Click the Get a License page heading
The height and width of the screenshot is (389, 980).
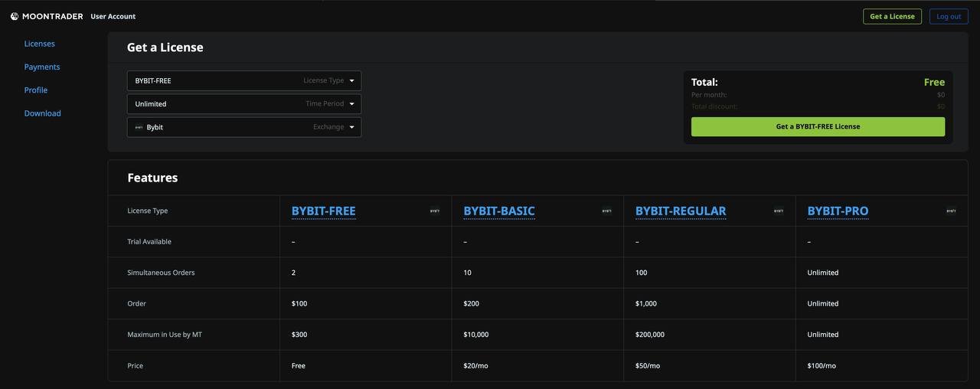point(165,47)
